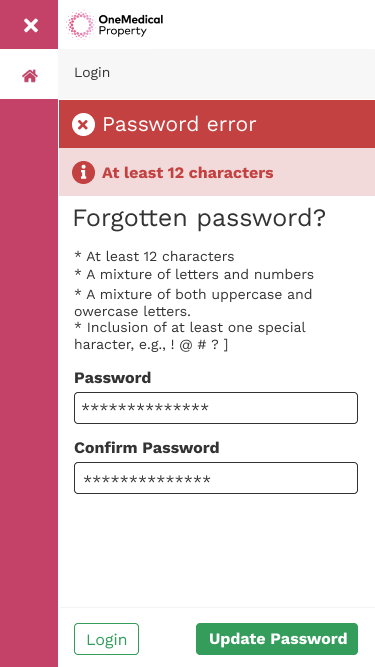This screenshot has width=375, height=667.
Task: Click the Password error banner title
Action: (x=179, y=124)
